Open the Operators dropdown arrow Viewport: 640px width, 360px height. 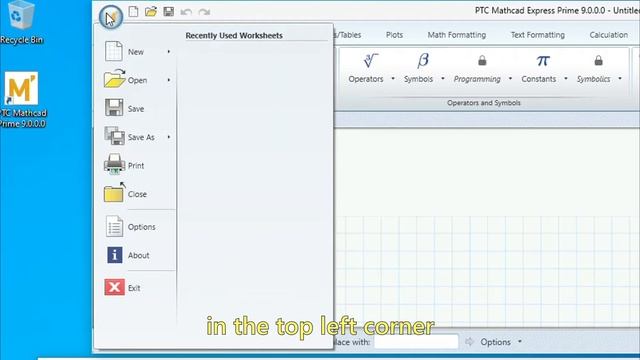click(393, 78)
